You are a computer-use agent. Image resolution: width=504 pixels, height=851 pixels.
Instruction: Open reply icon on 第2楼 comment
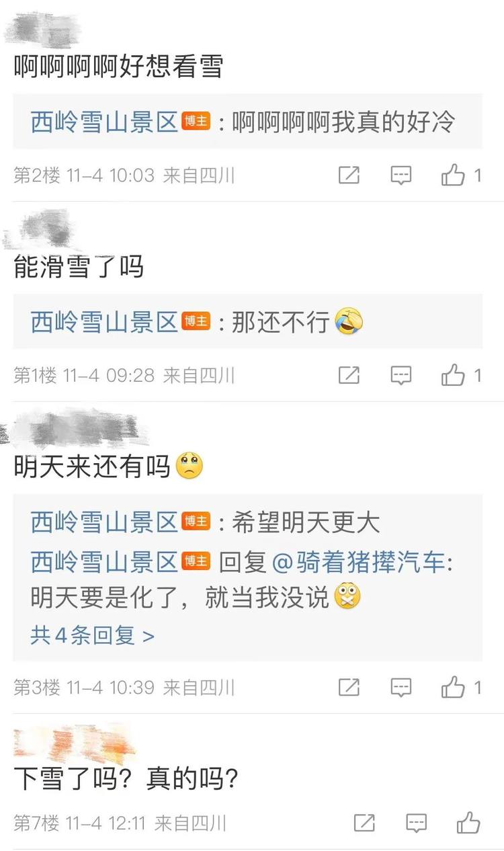click(x=401, y=175)
